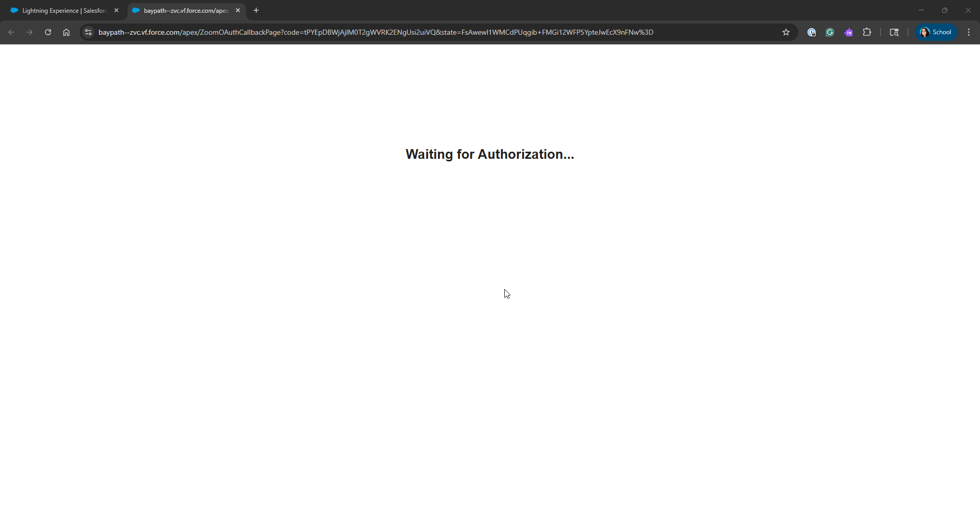Screen dimensions: 980x527
Task: Click the Waiting for Authorization heading
Action: pos(489,154)
